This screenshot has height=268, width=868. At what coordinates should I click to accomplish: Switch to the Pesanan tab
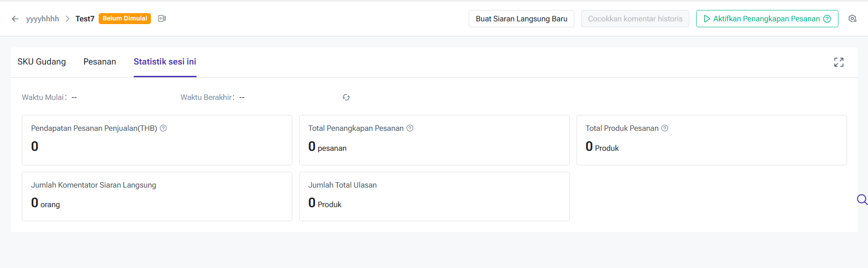(x=100, y=62)
